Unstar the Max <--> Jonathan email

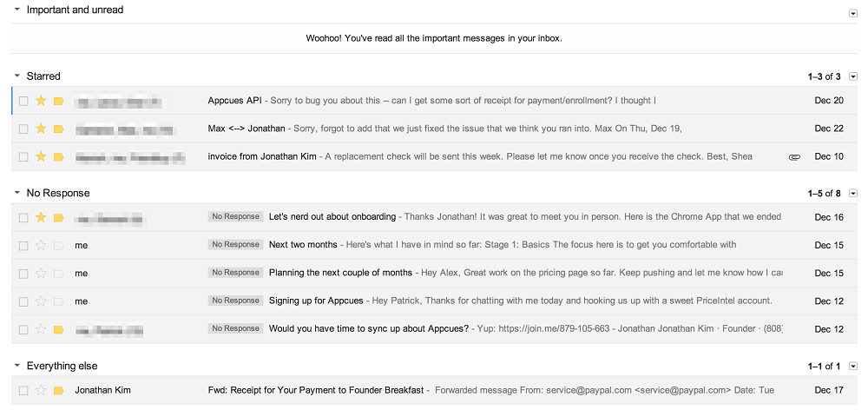[41, 129]
